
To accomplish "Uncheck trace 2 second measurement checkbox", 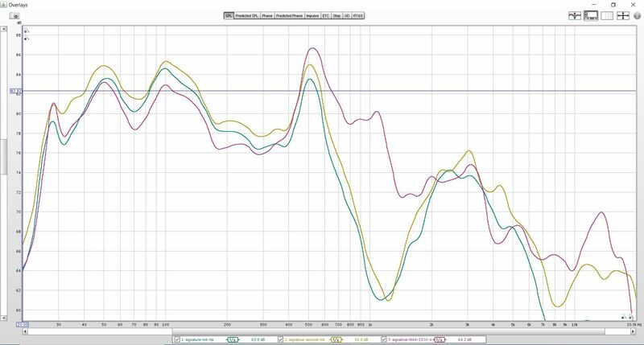I will pyautogui.click(x=280, y=339).
